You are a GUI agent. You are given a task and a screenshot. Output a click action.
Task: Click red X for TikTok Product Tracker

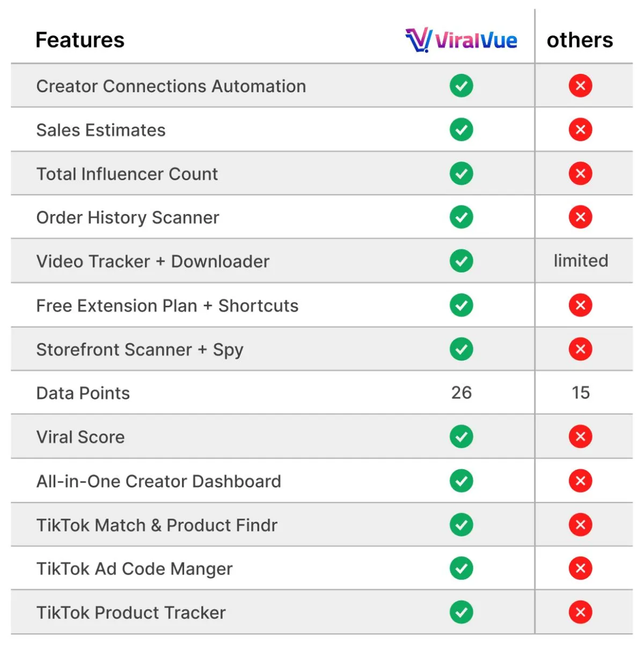[x=581, y=612]
